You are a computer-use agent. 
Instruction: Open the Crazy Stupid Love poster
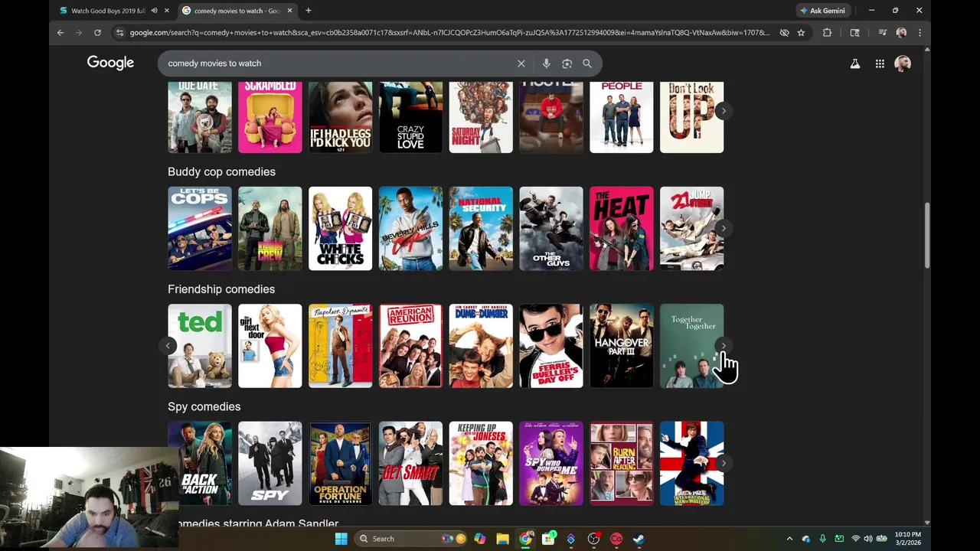pos(410,117)
